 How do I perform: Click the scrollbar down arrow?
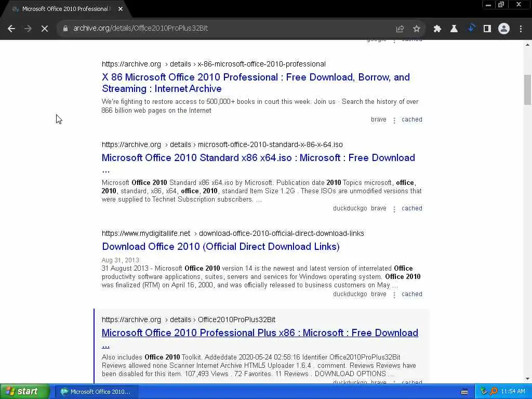[x=528, y=379]
